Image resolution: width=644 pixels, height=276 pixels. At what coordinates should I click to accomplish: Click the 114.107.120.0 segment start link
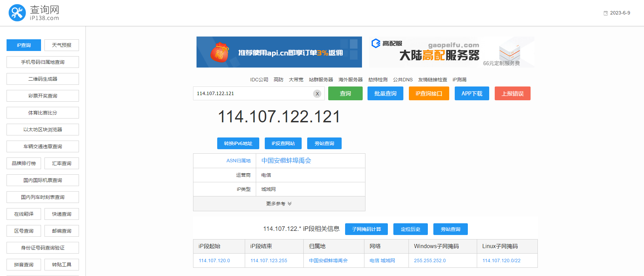tap(214, 260)
